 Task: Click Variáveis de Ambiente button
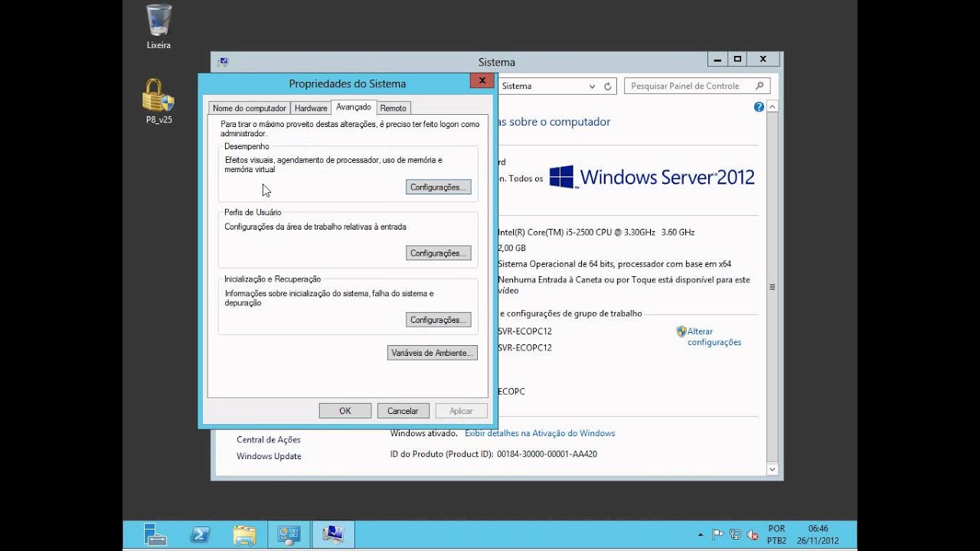click(433, 353)
